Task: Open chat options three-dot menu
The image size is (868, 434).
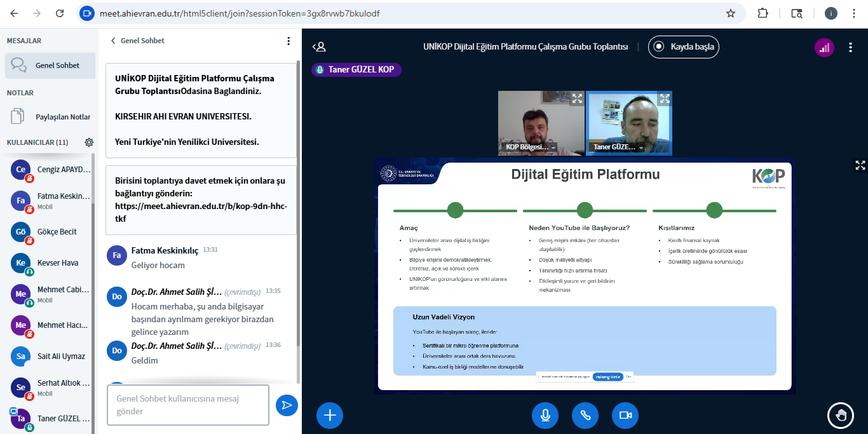Action: 288,41
